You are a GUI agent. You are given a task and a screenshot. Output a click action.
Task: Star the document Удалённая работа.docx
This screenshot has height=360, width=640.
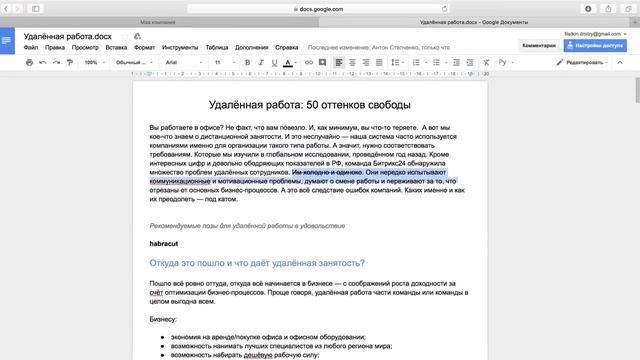(125, 36)
